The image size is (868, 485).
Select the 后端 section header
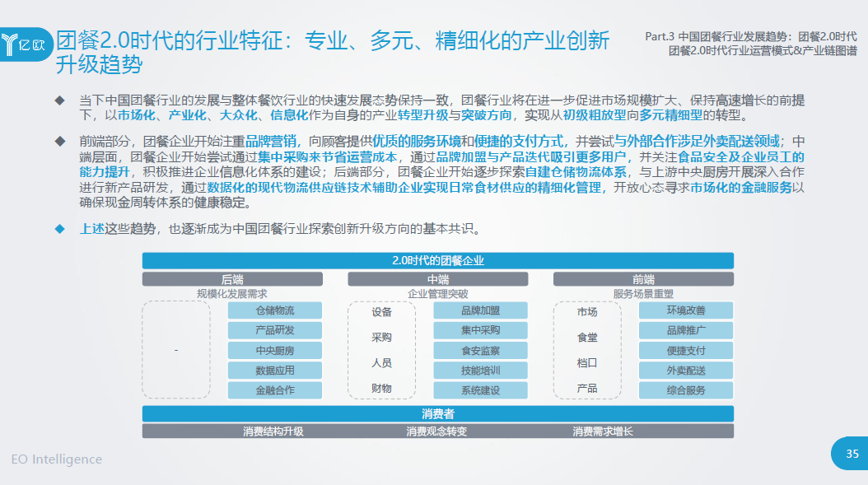tap(232, 279)
